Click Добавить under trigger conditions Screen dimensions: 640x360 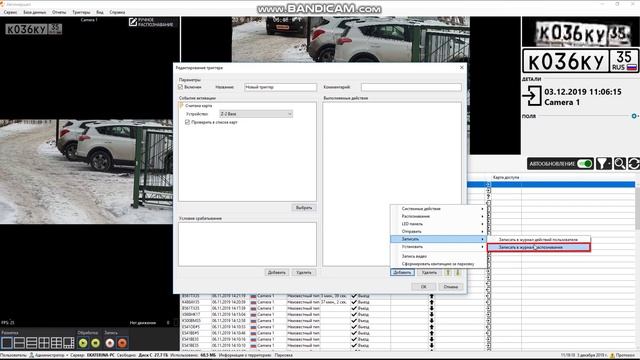pos(276,272)
